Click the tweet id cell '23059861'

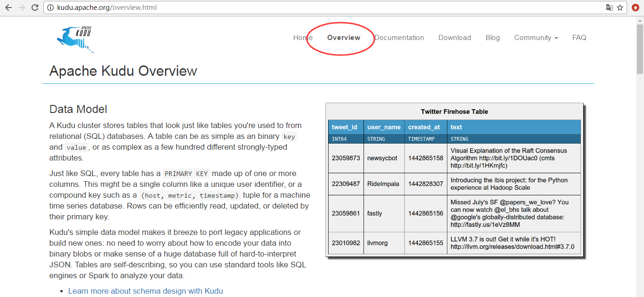pyautogui.click(x=346, y=213)
